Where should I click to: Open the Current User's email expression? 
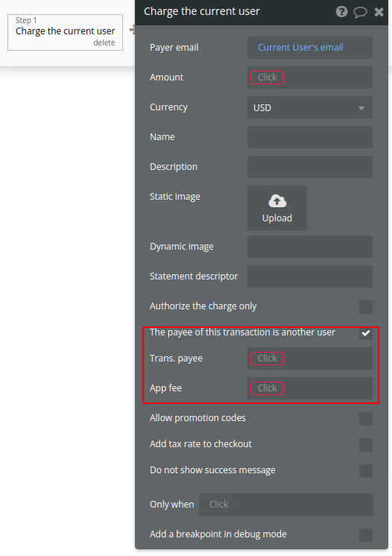tap(300, 48)
